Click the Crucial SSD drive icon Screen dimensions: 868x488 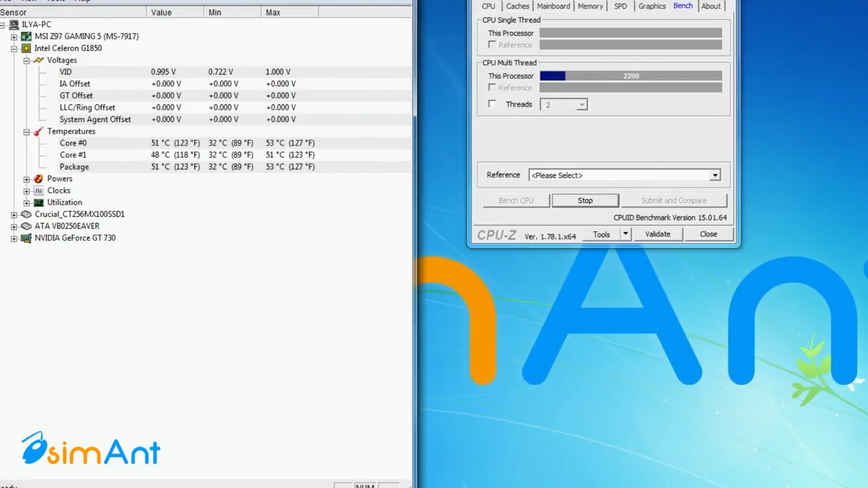[26, 214]
